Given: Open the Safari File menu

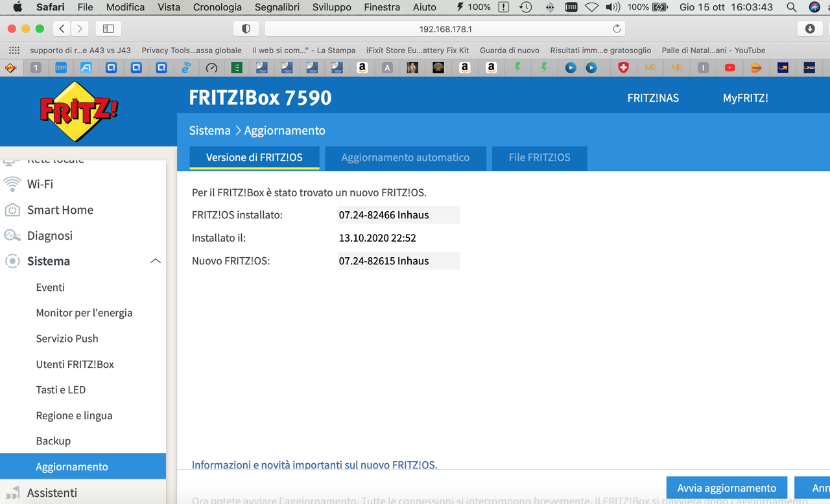Looking at the screenshot, I should pyautogui.click(x=85, y=7).
